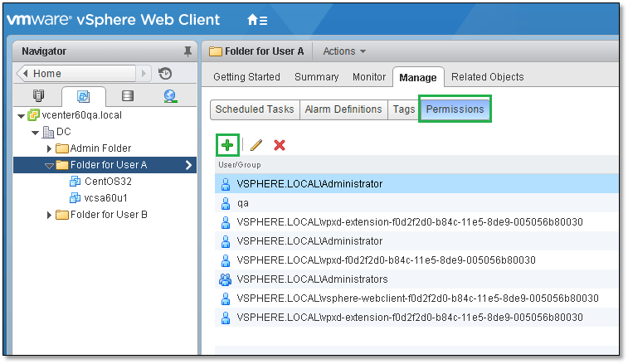Add a permission with green plus
Viewport: 628px width, 364px height.
pyautogui.click(x=227, y=145)
